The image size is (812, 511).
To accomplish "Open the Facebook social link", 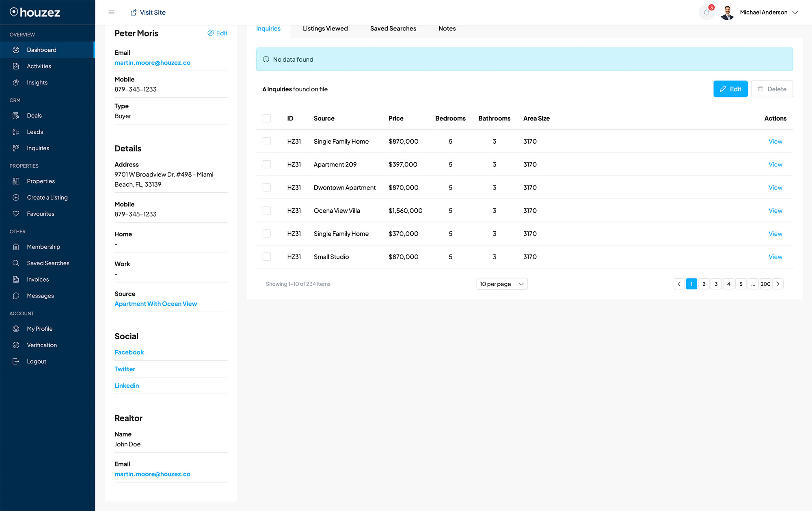I will 129,352.
